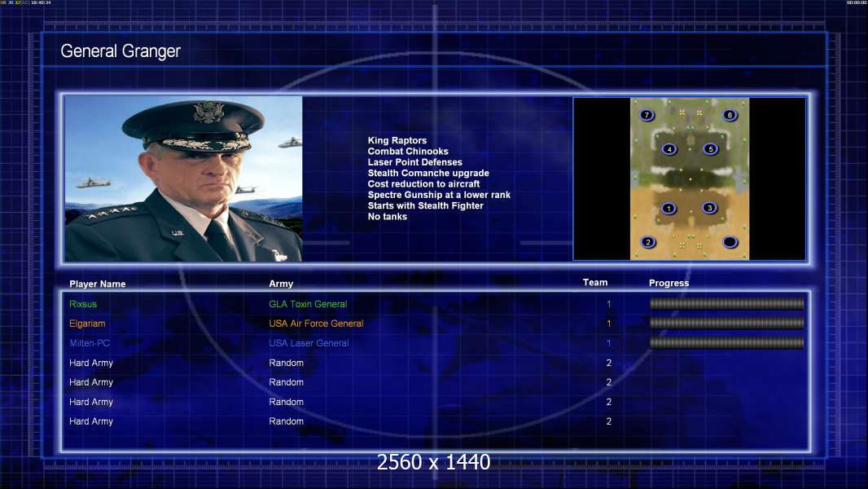Choose start position 1 on the map preview
The width and height of the screenshot is (868, 489).
(x=669, y=209)
